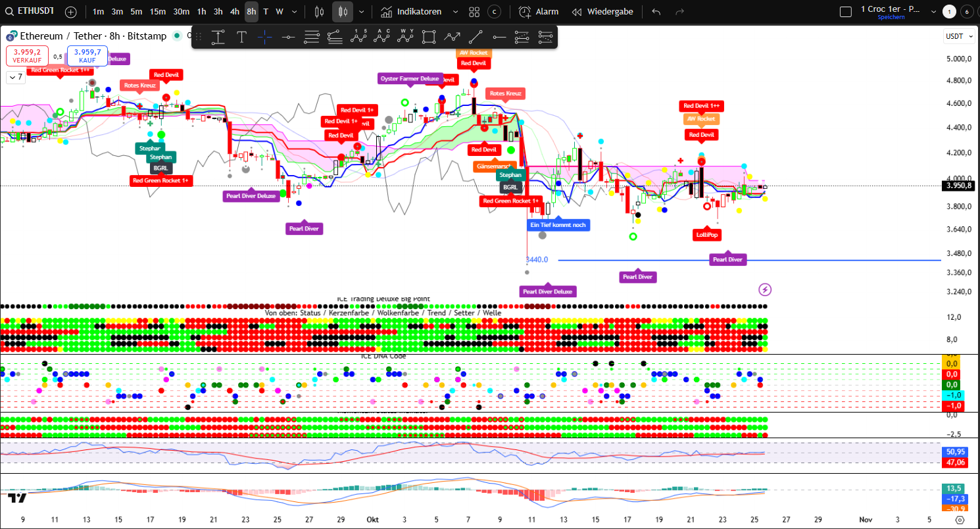Image resolution: width=980 pixels, height=529 pixels.
Task: Click the add symbol plus icon
Action: click(71, 12)
